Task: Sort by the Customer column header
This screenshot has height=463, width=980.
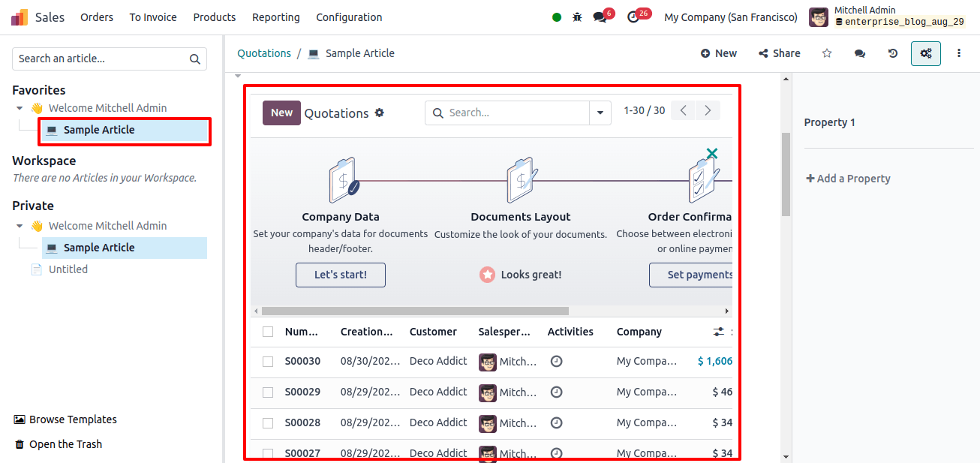Action: [x=433, y=332]
